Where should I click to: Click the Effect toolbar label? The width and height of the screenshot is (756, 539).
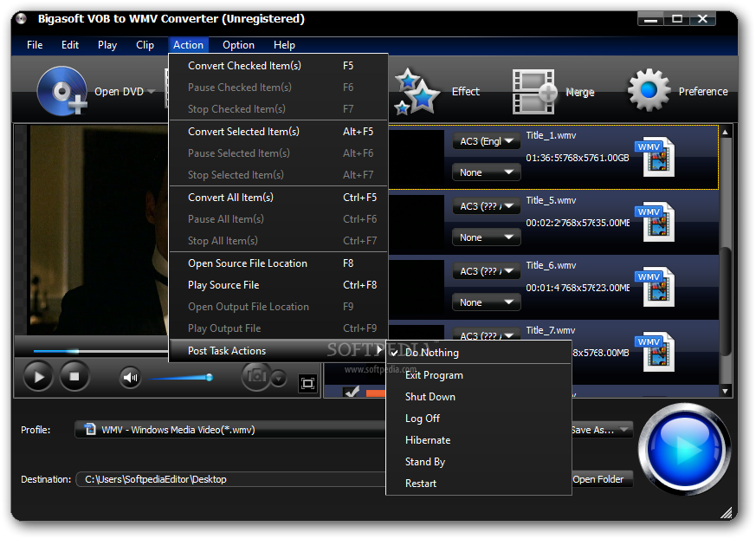(466, 91)
